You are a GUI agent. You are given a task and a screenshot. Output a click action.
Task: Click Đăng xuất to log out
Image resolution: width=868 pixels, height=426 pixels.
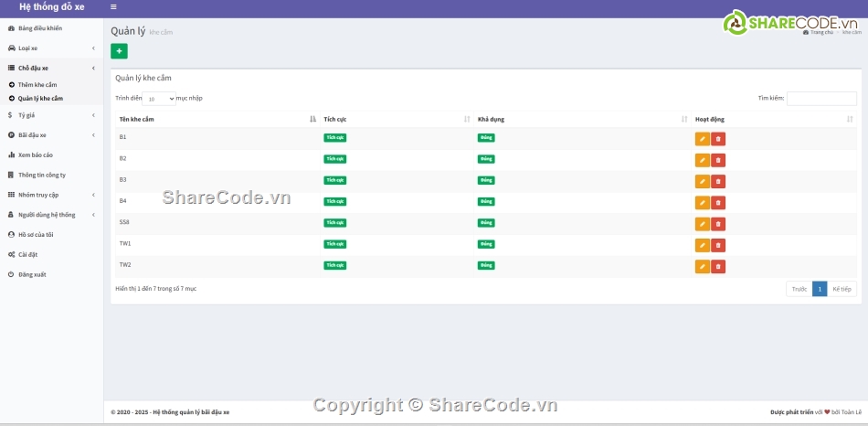[x=51, y=275]
